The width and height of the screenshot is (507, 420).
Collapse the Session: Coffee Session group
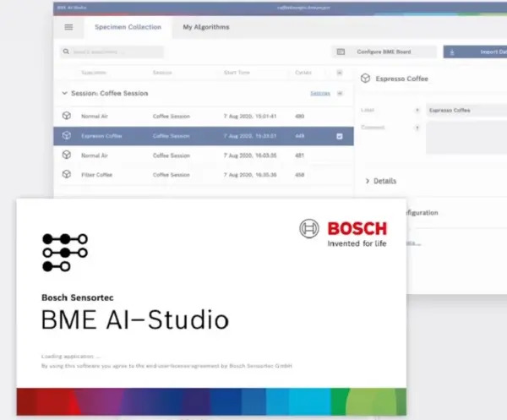[65, 93]
